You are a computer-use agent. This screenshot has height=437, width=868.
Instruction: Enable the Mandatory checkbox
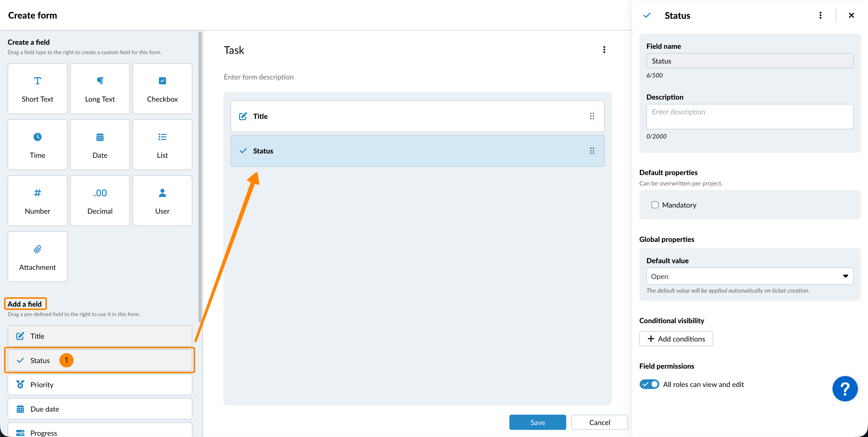click(x=655, y=205)
